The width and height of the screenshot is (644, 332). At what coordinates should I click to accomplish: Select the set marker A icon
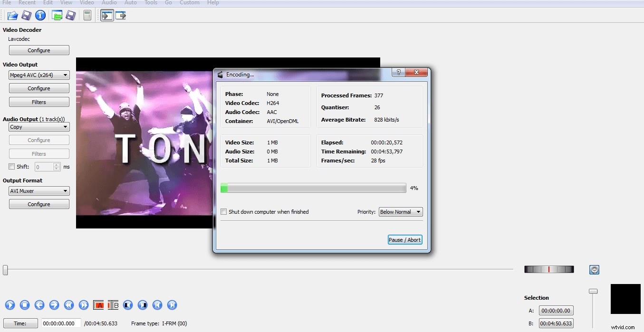[98, 305]
